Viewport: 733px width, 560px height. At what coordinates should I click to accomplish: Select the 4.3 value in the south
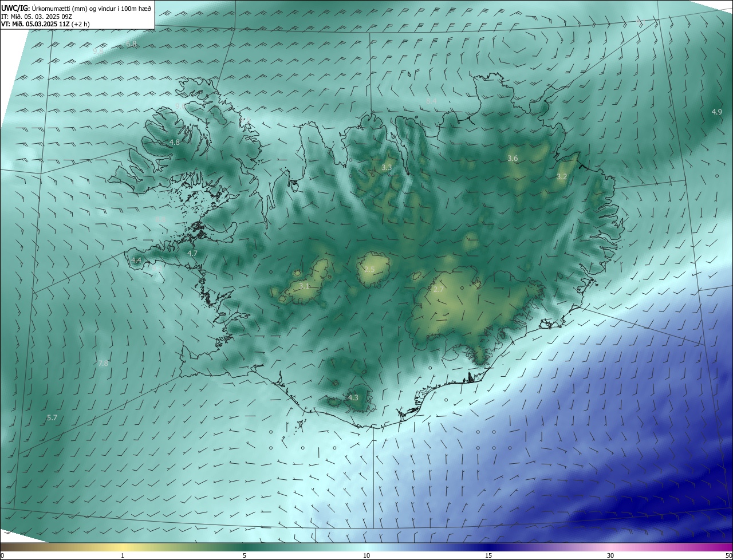[353, 397]
